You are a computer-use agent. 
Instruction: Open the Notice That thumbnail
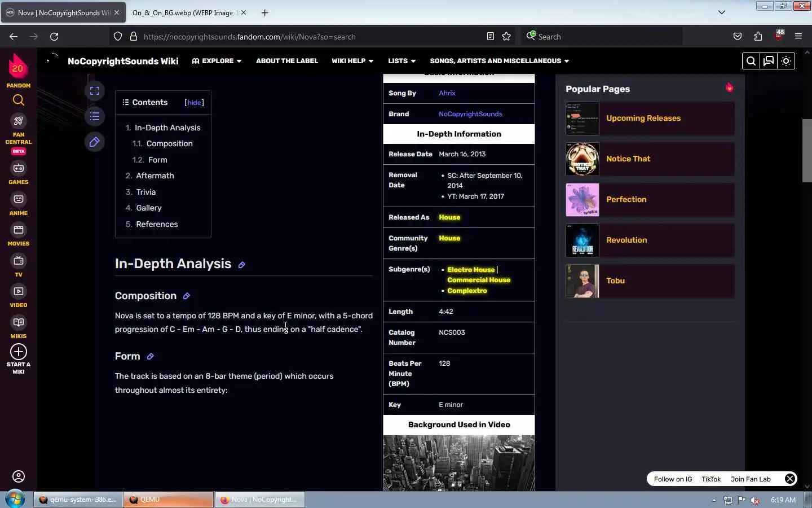(582, 159)
